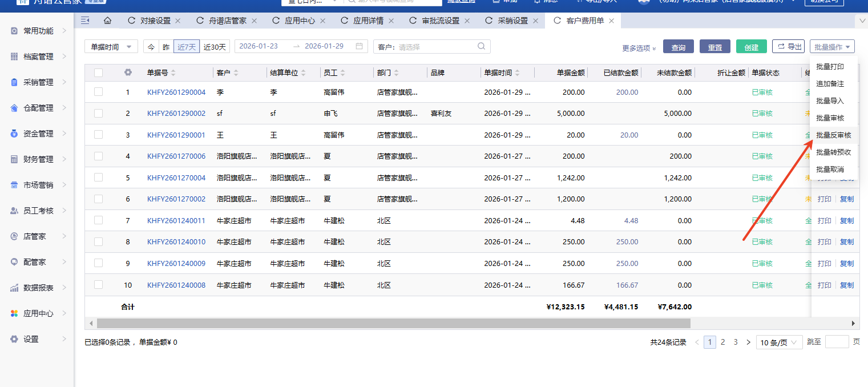Screen dimensions: 868x387
Task: Open 资金管理 from the sidebar
Action: [x=38, y=134]
